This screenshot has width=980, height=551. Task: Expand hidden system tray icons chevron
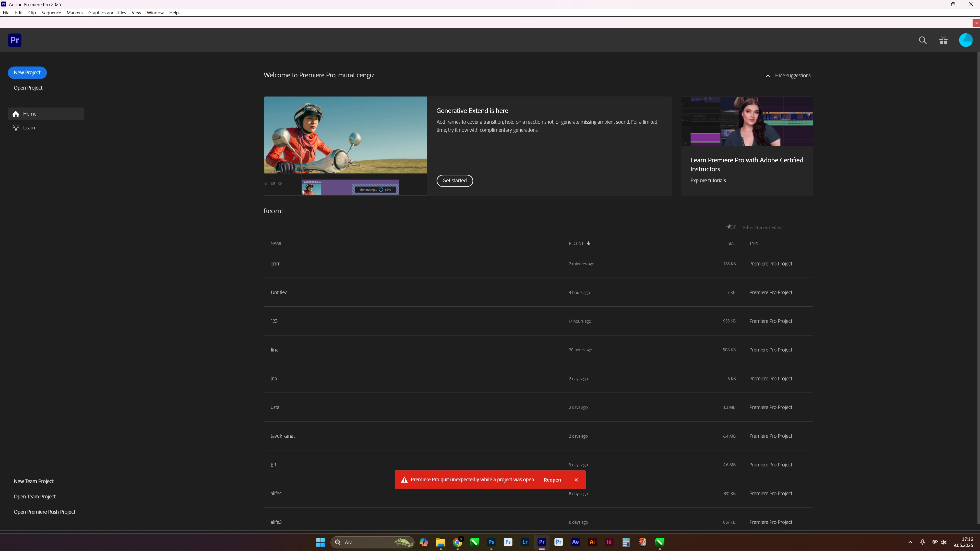(x=910, y=542)
